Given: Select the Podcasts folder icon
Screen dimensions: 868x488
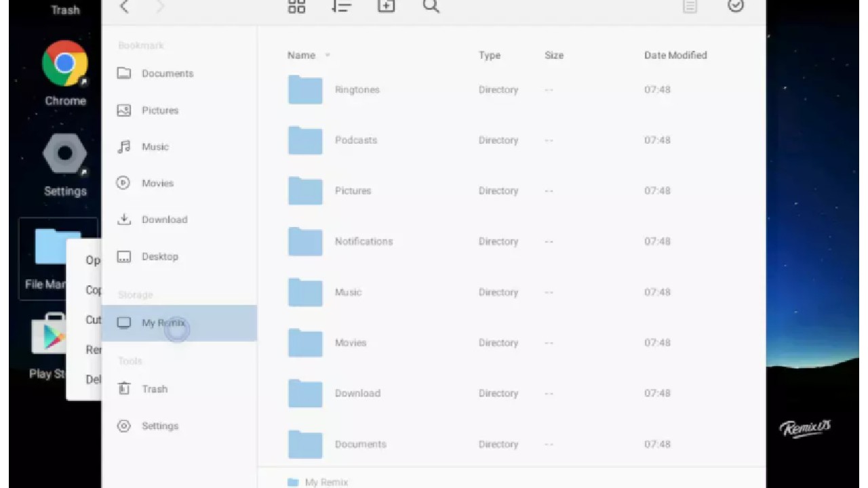Looking at the screenshot, I should click(x=305, y=140).
